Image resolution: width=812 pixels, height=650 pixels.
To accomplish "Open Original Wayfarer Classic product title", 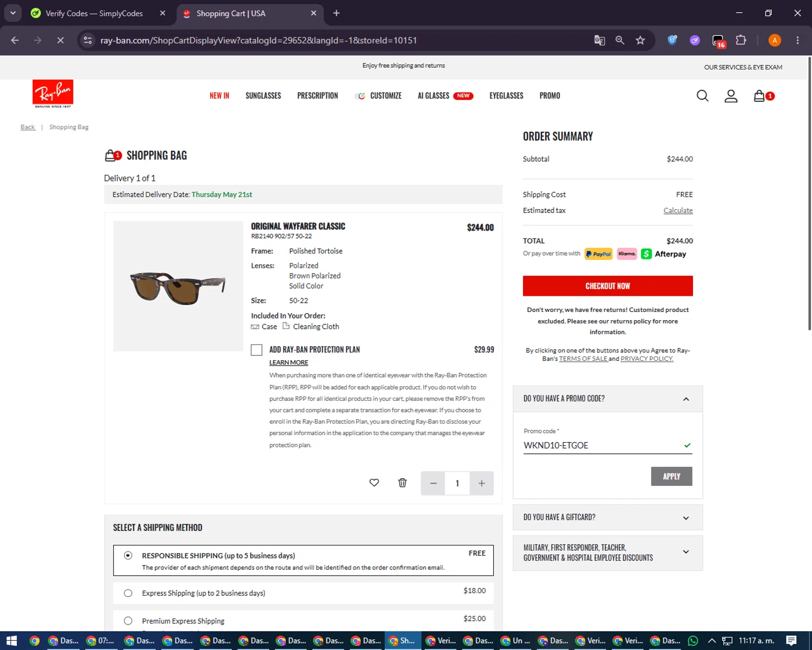I will (x=298, y=226).
